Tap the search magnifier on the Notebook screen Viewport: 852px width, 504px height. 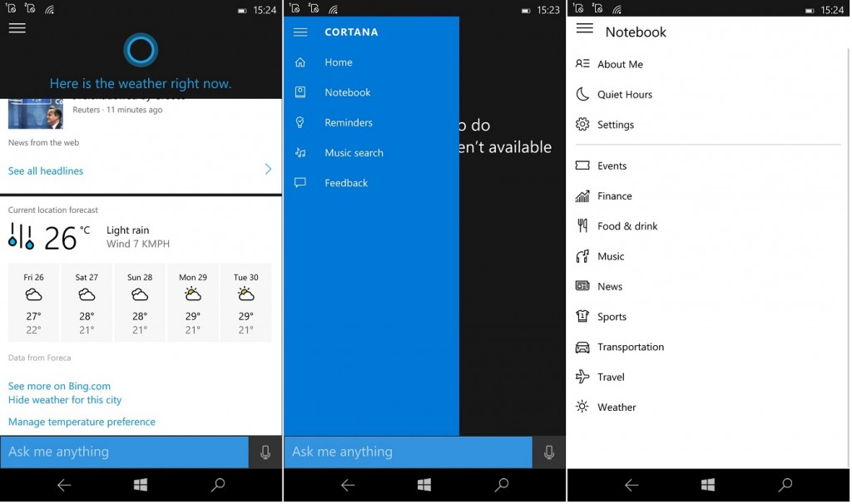(785, 484)
